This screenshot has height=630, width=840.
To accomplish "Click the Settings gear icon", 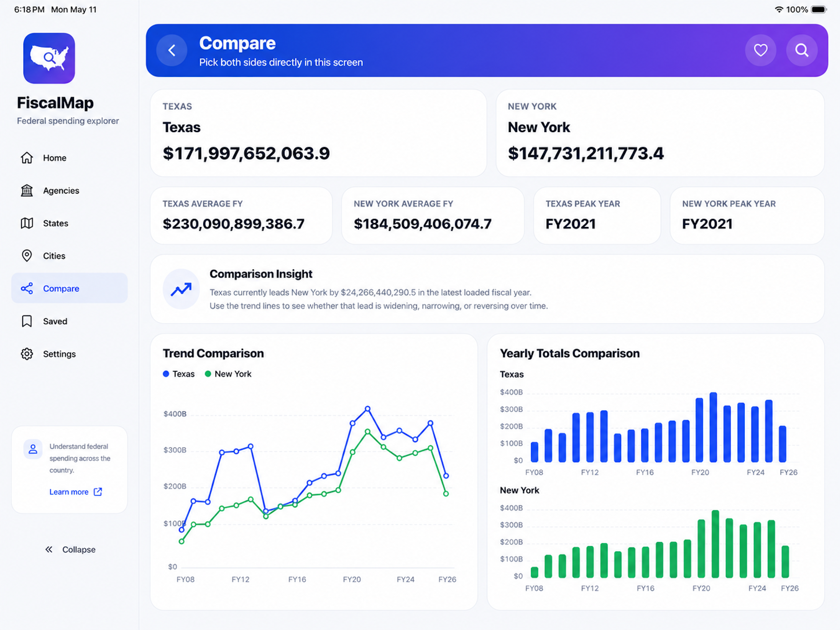I will (x=26, y=354).
